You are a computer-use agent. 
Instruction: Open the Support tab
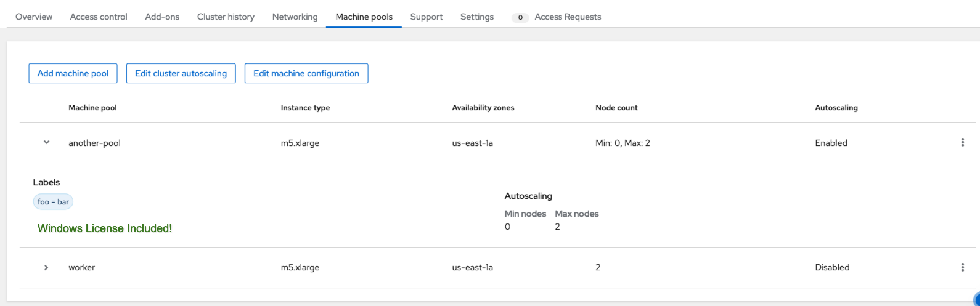point(426,17)
